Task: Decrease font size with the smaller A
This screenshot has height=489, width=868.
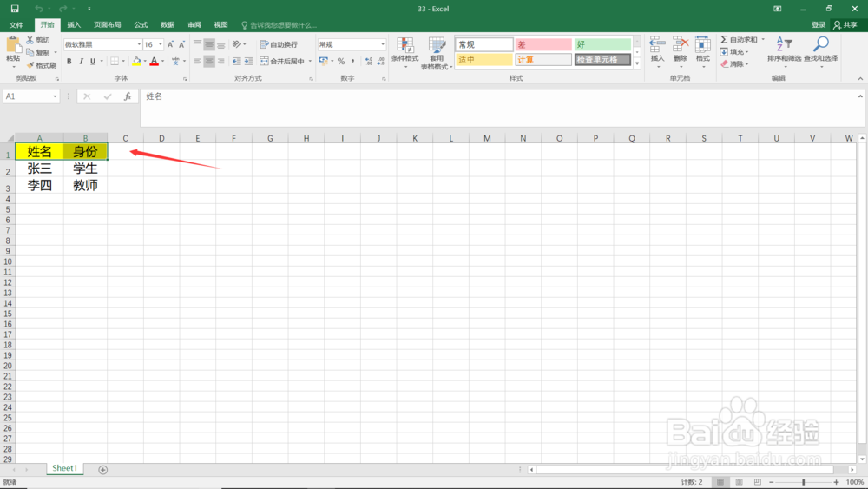Action: 181,44
